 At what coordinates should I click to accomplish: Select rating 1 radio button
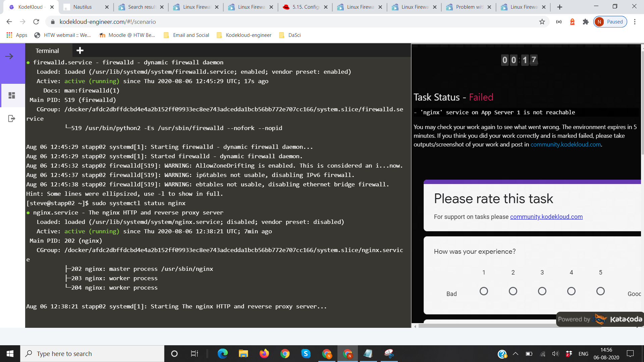[x=484, y=291]
